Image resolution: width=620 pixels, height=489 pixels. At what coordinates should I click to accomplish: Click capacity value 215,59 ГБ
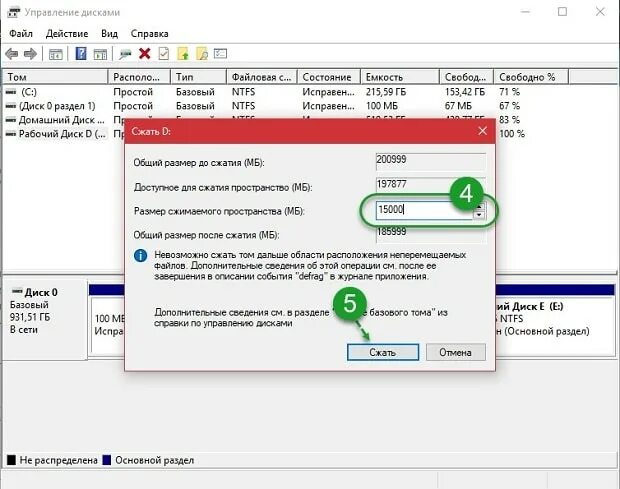386,92
